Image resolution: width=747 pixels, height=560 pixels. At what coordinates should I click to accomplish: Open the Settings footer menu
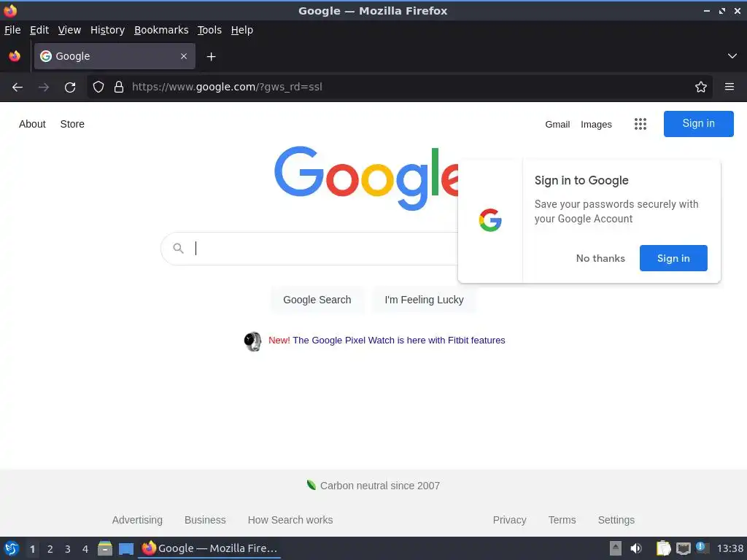pos(616,520)
